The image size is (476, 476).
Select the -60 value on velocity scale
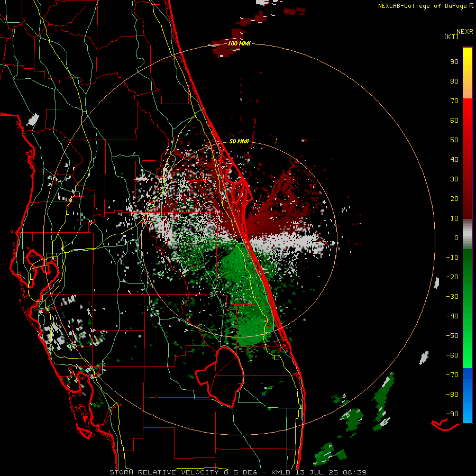pos(452,355)
